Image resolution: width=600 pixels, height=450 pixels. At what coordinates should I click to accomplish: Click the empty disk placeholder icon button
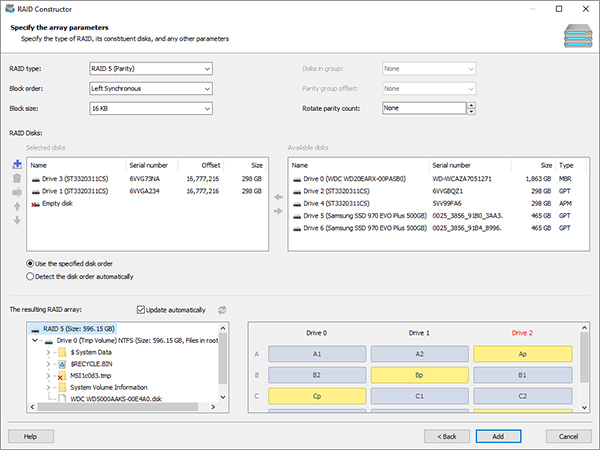(17, 192)
